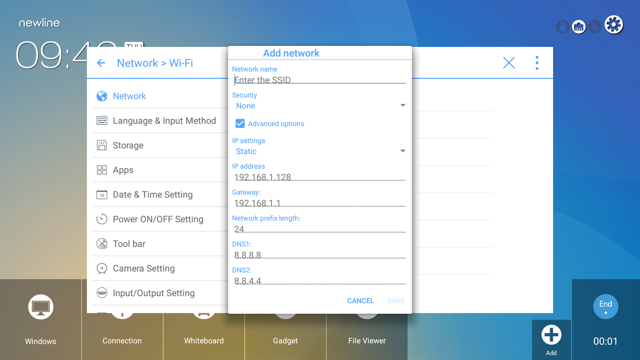Select the Network globe icon in the sidebar
This screenshot has height=360, width=640.
coord(102,96)
